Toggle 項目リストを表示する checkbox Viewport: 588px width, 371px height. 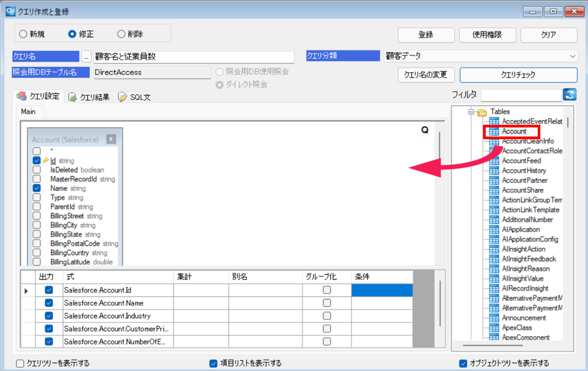(213, 363)
